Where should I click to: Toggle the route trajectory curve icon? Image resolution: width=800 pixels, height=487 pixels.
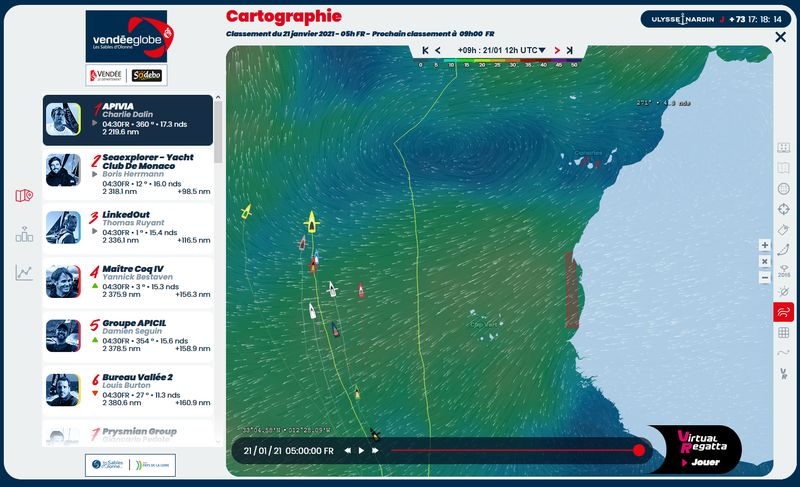(x=784, y=250)
